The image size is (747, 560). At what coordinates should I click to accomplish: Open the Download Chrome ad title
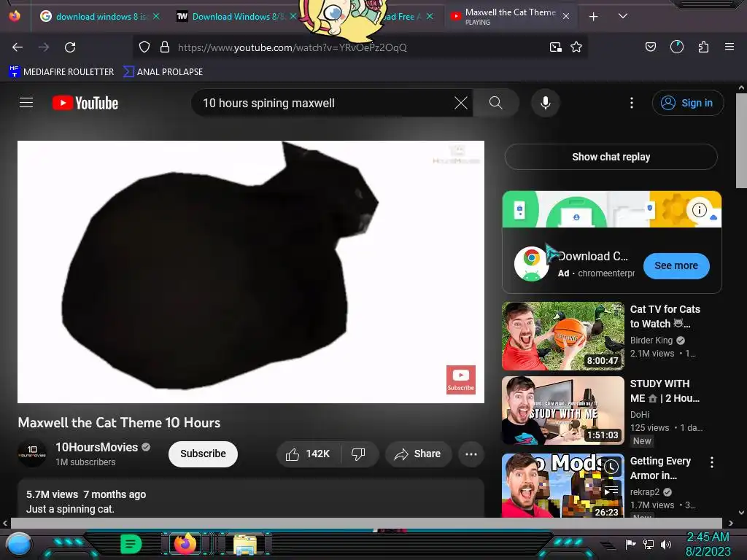(x=592, y=256)
